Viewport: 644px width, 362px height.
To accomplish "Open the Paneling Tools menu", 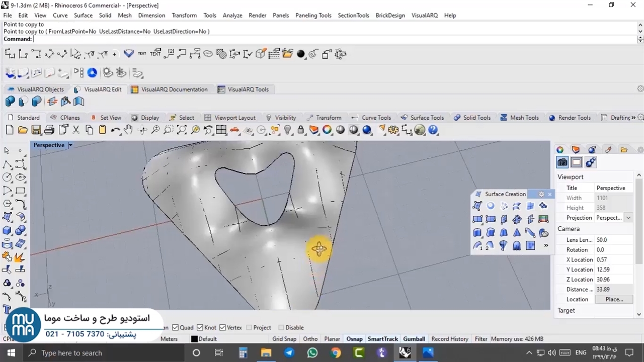I will (x=313, y=15).
